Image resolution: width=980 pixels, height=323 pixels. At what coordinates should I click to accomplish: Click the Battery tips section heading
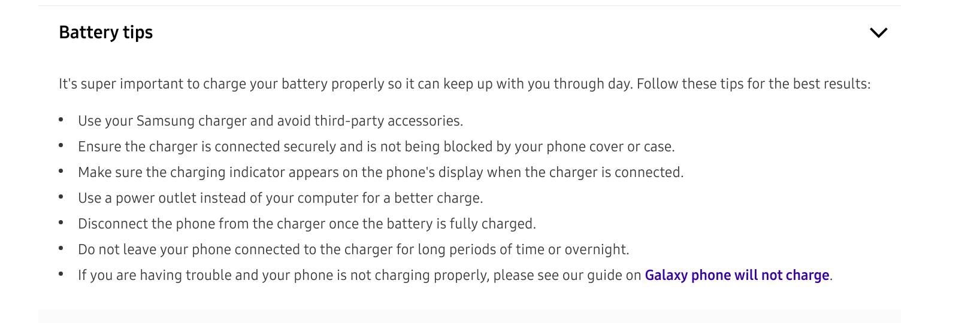point(106,32)
